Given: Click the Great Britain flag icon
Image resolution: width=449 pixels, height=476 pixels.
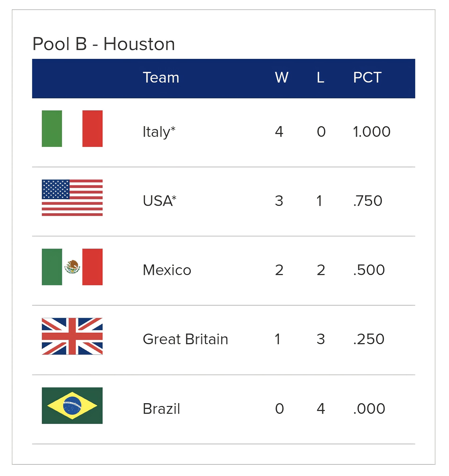Looking at the screenshot, I should [72, 336].
